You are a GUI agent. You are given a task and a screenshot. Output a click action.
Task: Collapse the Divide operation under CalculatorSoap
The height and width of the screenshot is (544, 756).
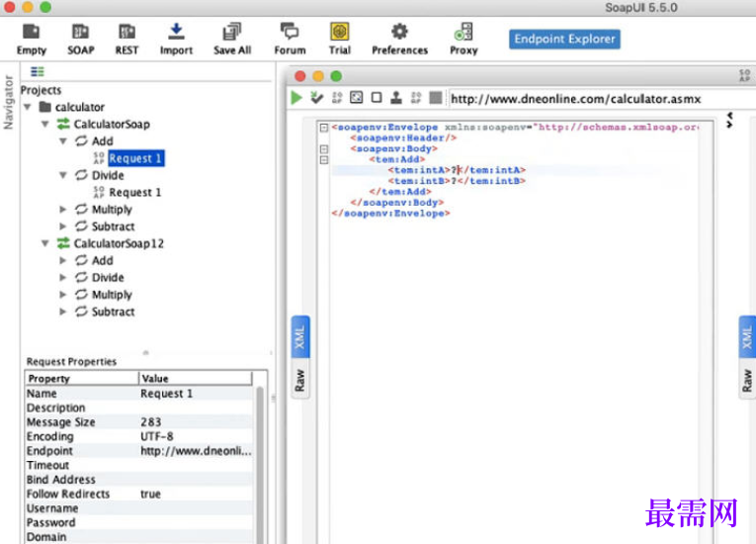pos(63,175)
